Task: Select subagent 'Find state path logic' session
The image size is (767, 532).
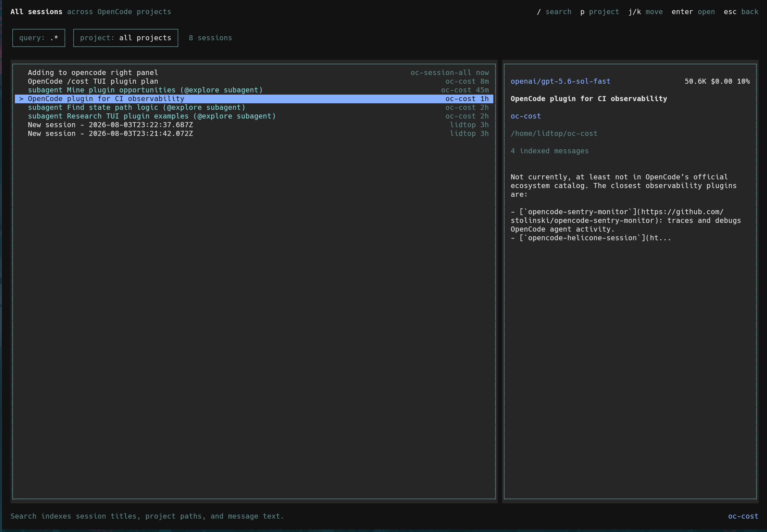Action: point(254,107)
